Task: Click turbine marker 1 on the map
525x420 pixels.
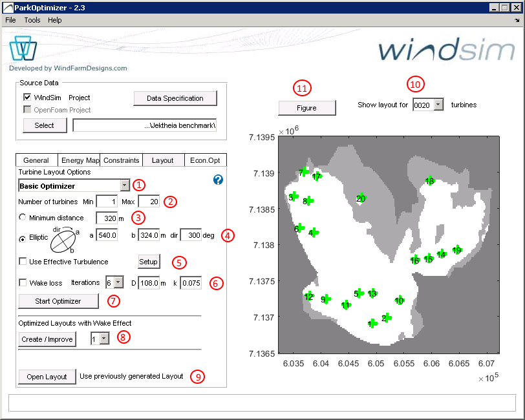Action: pyautogui.click(x=372, y=323)
